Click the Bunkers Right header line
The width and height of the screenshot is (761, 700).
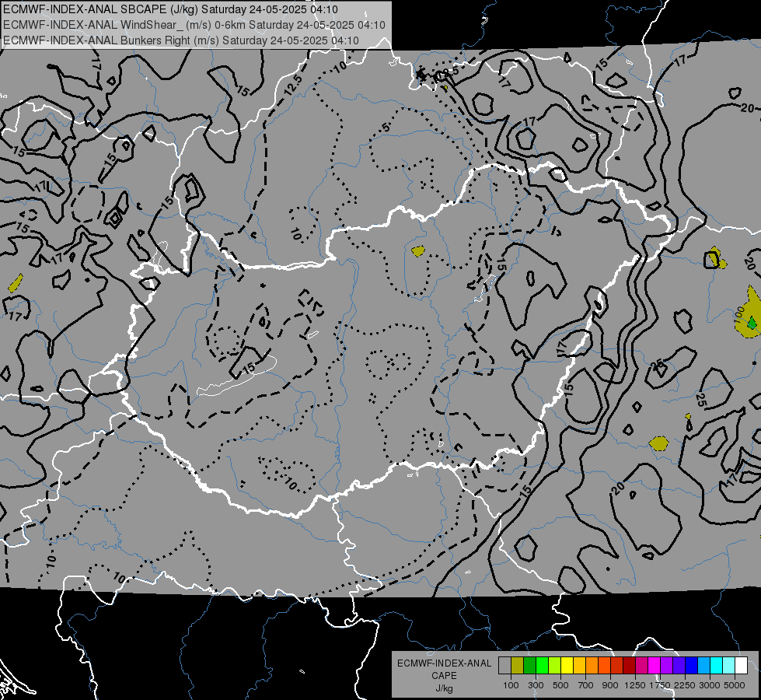click(181, 40)
